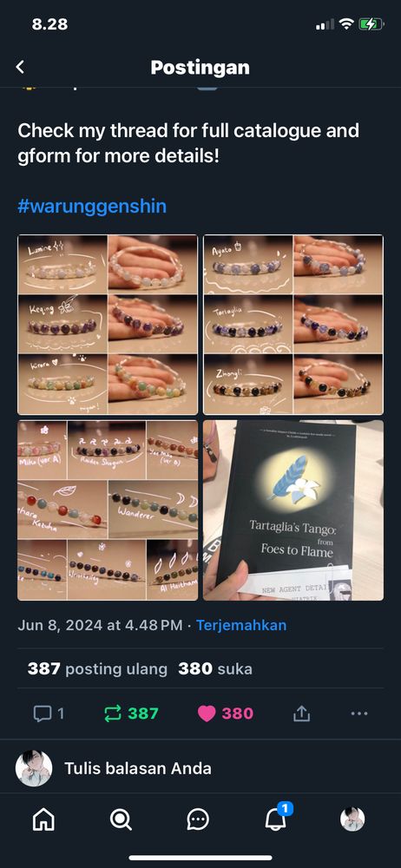Screen dimensions: 401x868
Task: Tap the back arrow beside Postingan
Action: (20, 68)
